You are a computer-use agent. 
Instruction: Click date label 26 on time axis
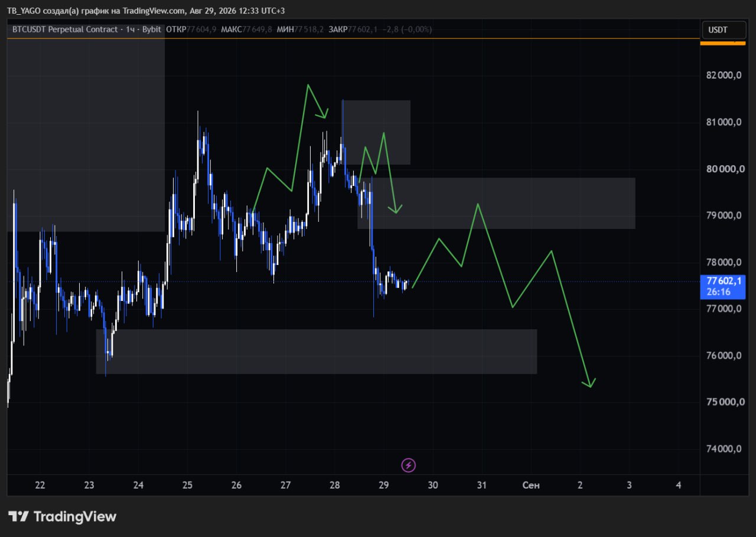pyautogui.click(x=236, y=485)
